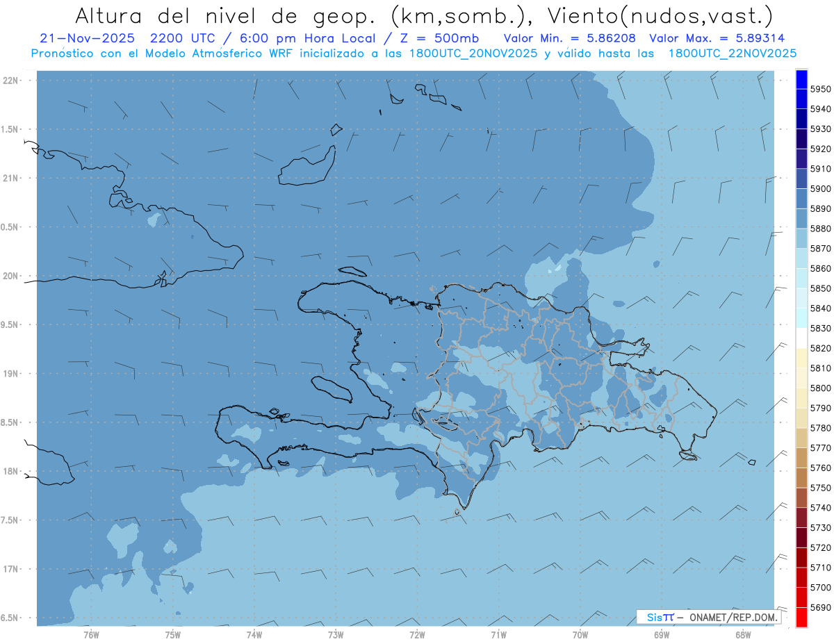The width and height of the screenshot is (834, 644).
Task: Click the '5870' legend value
Action: 820,249
